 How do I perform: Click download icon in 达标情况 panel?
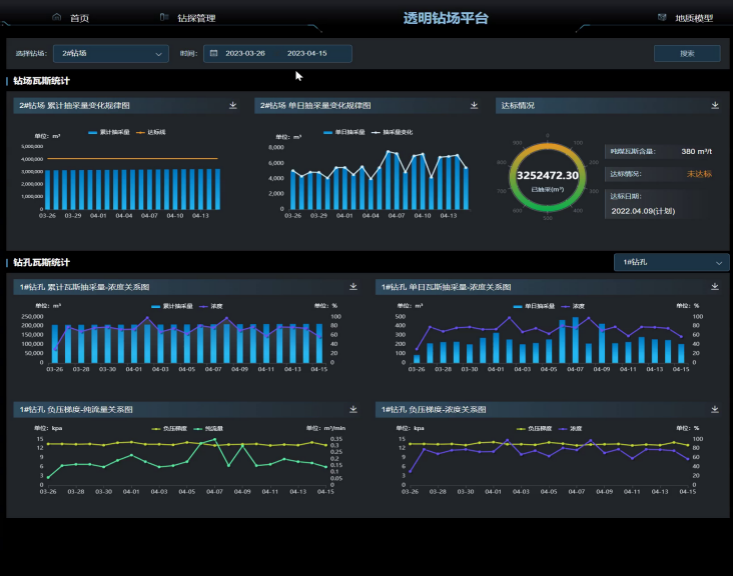(715, 105)
